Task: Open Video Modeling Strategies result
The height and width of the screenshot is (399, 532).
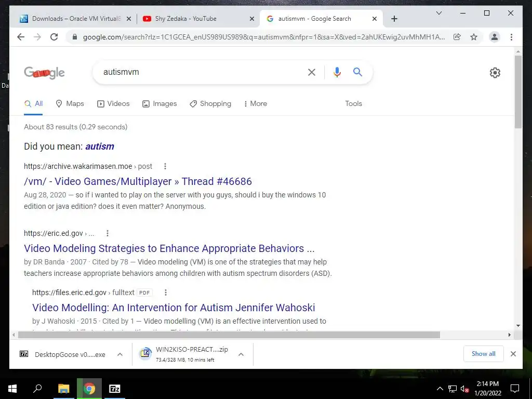Action: click(x=169, y=248)
